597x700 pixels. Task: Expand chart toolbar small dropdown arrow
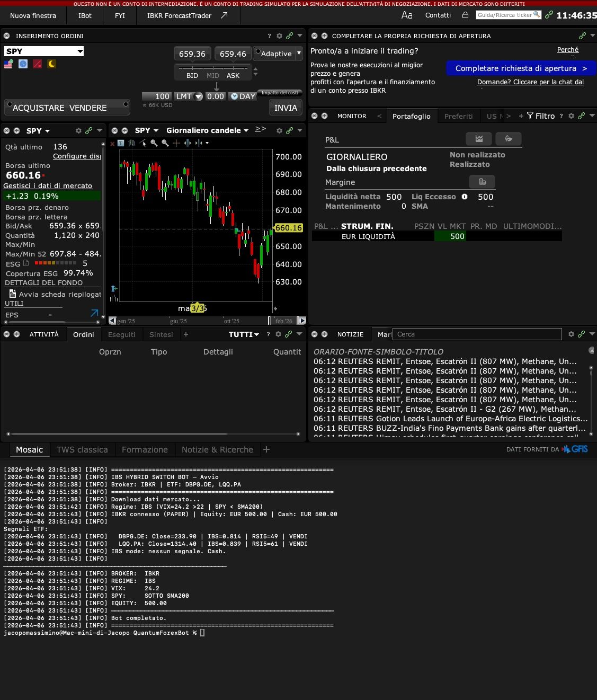tap(207, 143)
